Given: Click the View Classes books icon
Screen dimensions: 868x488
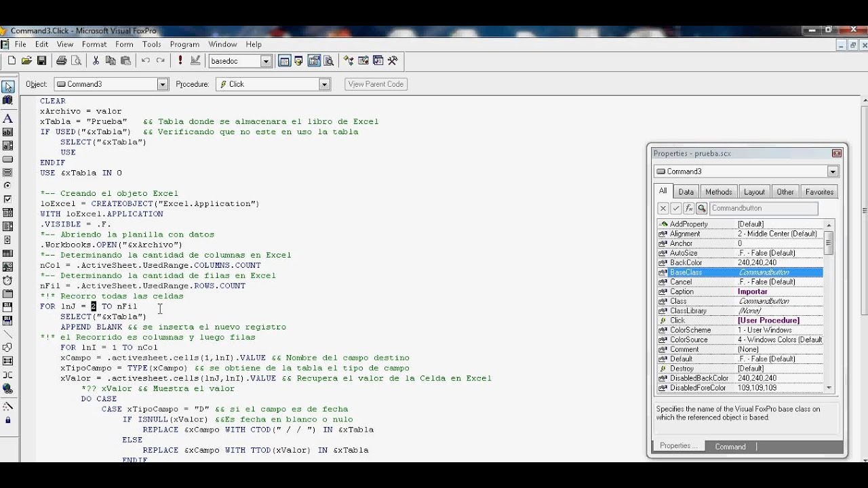Looking at the screenshot, I should tap(7, 100).
